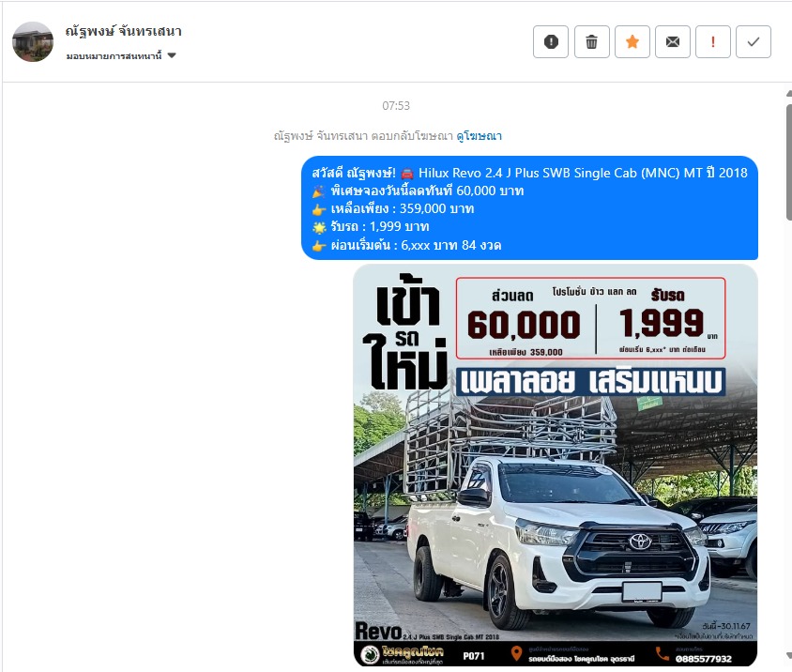Open the ดูโฆษณา link
Screen dimensions: 792x672
(x=479, y=135)
